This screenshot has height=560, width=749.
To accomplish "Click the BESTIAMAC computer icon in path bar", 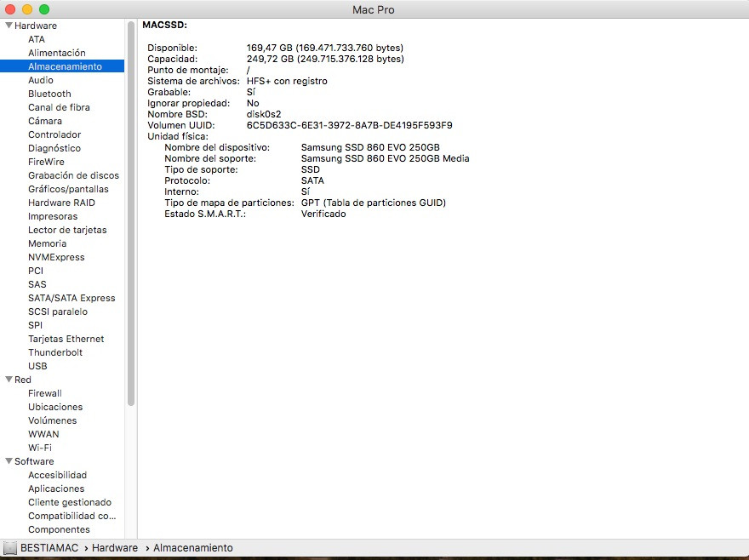I will (9, 548).
